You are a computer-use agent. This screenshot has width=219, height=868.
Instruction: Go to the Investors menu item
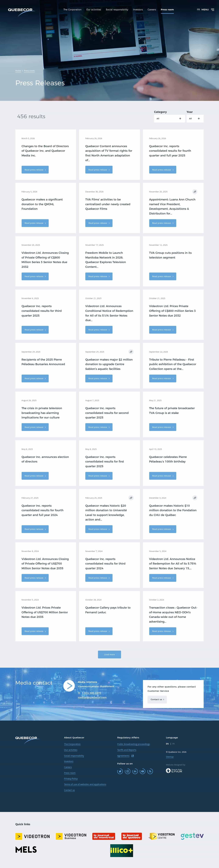coord(138,10)
